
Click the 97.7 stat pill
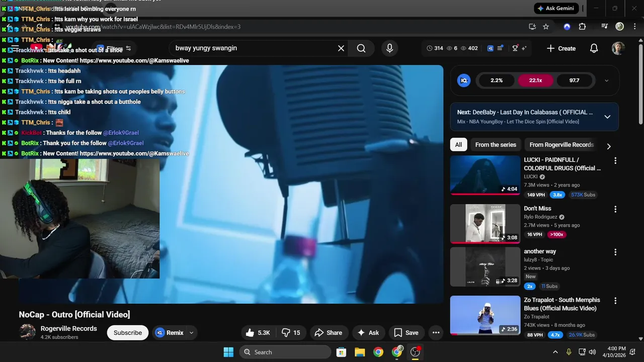click(574, 80)
